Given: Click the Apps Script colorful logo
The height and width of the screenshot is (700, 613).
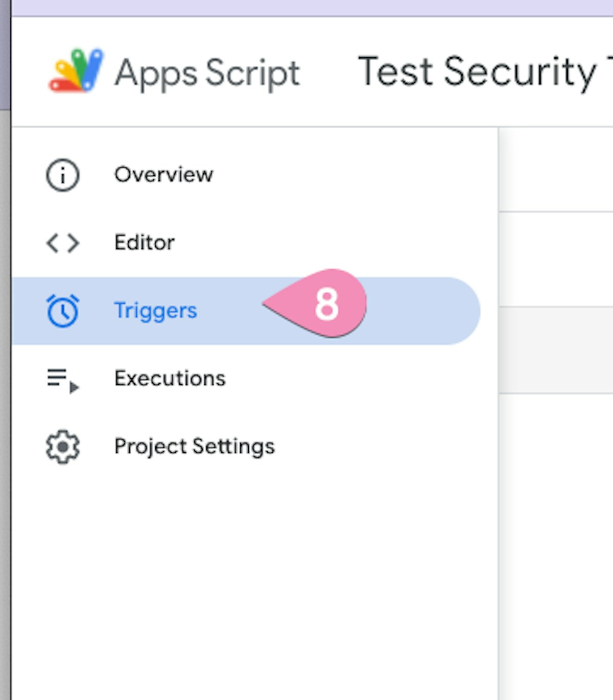Looking at the screenshot, I should (x=76, y=71).
